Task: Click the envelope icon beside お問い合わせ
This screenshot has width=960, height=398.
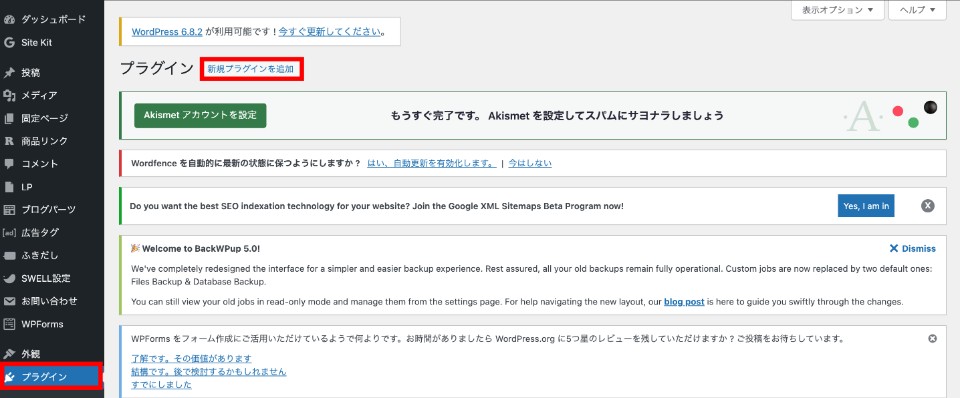Action: 9,301
